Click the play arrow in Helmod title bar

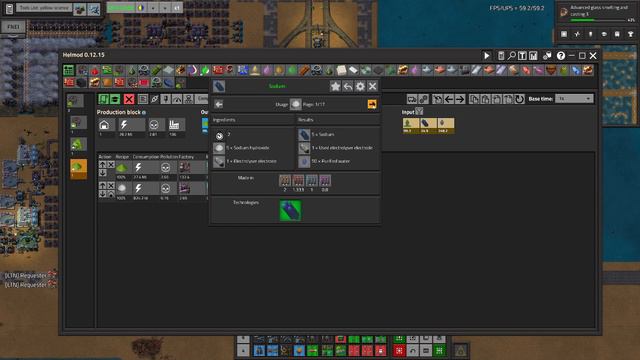click(x=487, y=56)
